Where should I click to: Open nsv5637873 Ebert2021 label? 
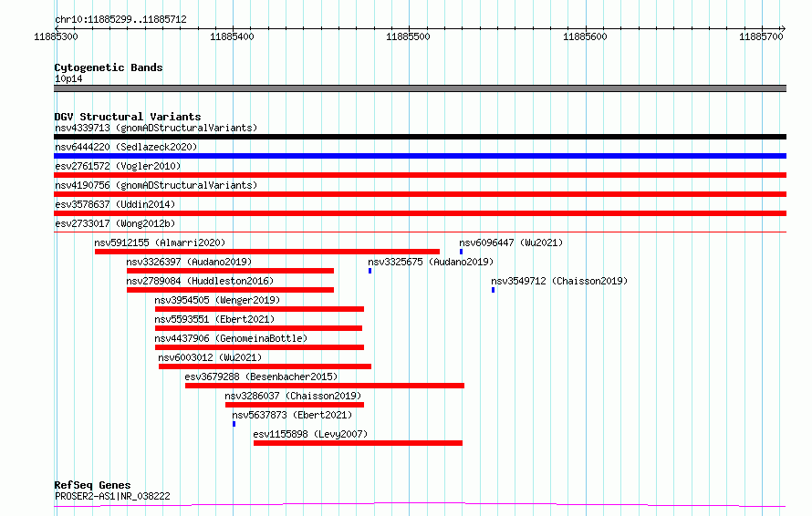pyautogui.click(x=292, y=415)
